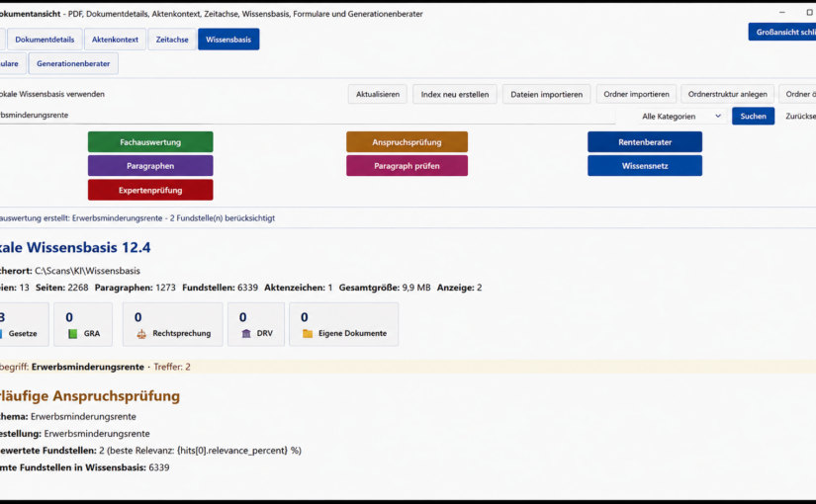Click Ordner importieren button
Screen dimensions: 816x504
point(636,94)
